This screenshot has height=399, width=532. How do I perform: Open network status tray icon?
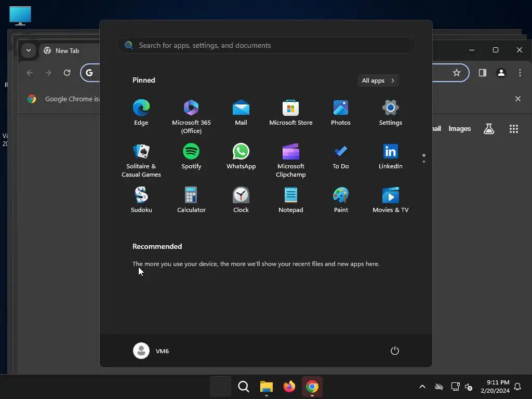455,387
